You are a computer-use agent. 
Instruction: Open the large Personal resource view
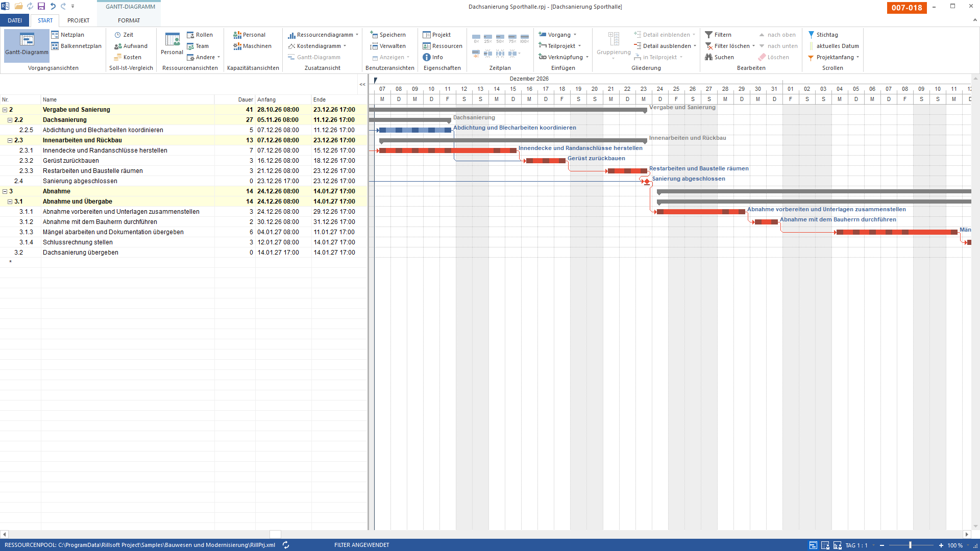click(x=172, y=44)
